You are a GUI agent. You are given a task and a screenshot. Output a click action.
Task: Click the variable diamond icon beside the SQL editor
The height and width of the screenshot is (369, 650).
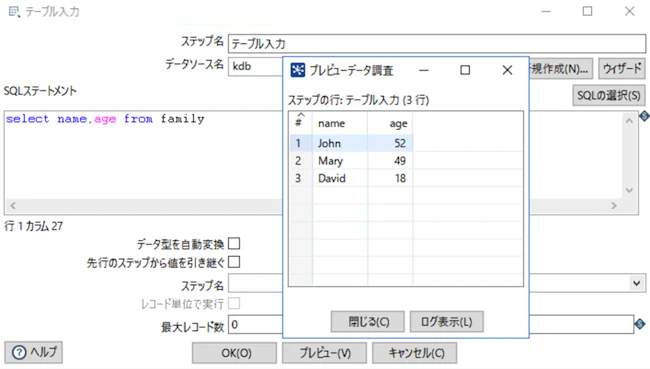click(644, 116)
